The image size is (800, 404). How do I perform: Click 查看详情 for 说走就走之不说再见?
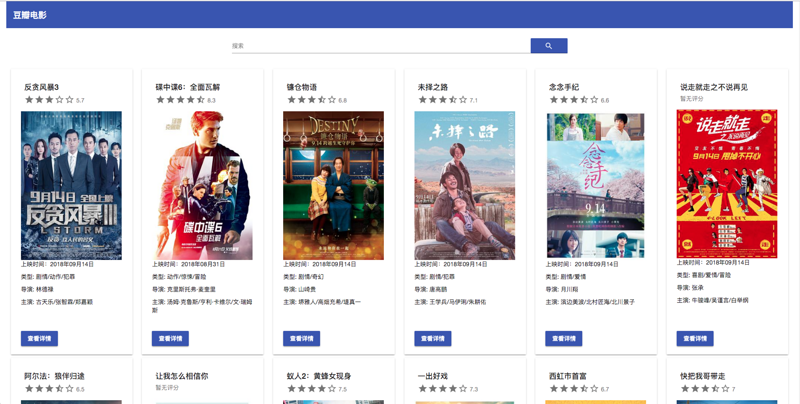(x=695, y=339)
